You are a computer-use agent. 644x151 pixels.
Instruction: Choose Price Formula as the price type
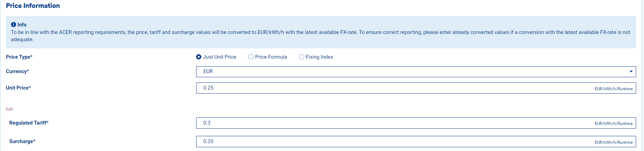[251, 57]
